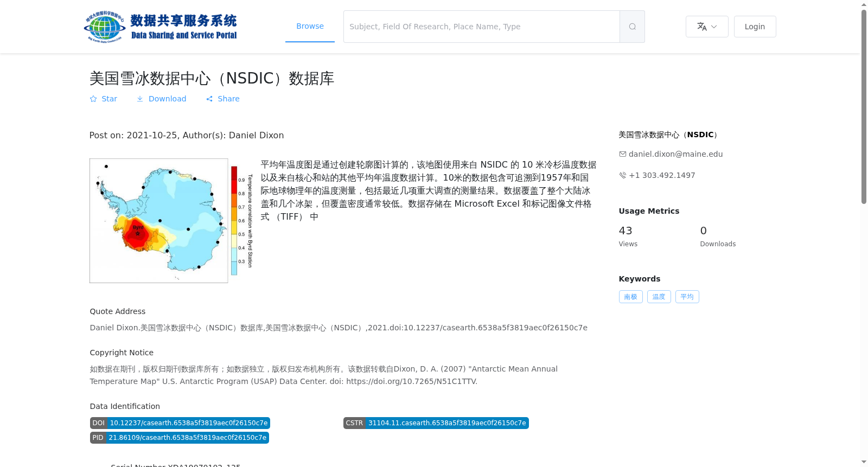Click the page vertical scrollbar thumb
The width and height of the screenshot is (868, 467).
(864, 107)
